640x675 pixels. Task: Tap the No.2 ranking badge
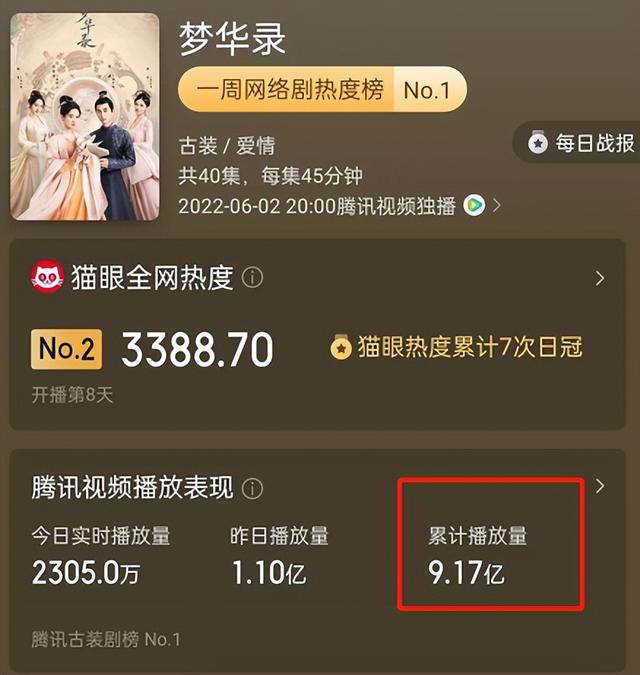(67, 349)
